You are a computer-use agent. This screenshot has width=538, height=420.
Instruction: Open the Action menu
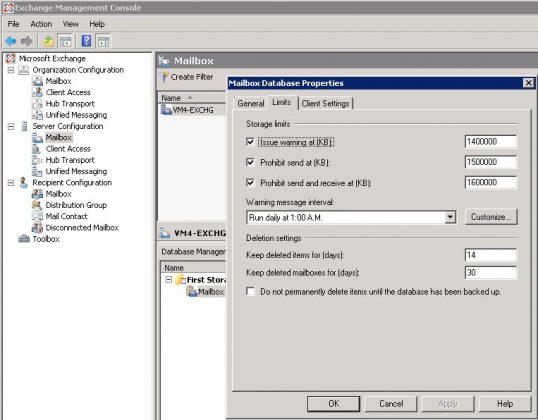coord(41,24)
